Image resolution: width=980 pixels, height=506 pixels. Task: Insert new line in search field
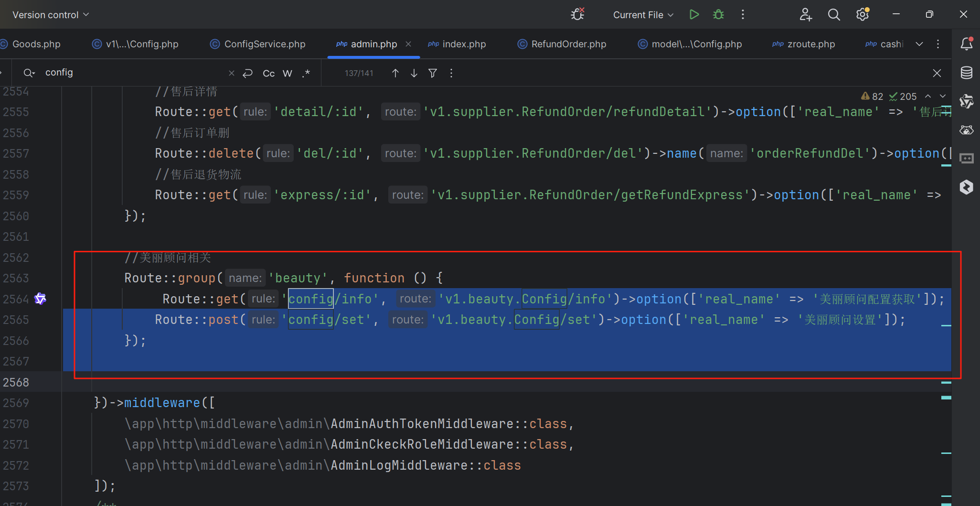247,73
